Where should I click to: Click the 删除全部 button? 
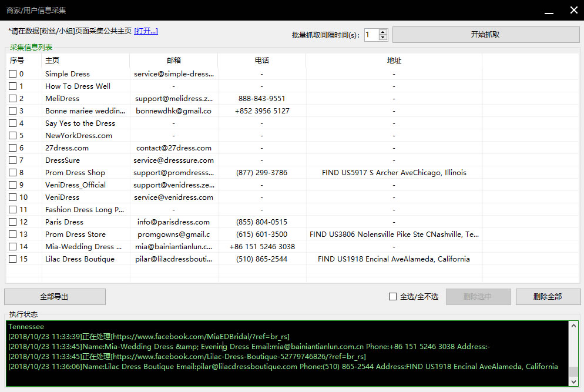point(548,297)
